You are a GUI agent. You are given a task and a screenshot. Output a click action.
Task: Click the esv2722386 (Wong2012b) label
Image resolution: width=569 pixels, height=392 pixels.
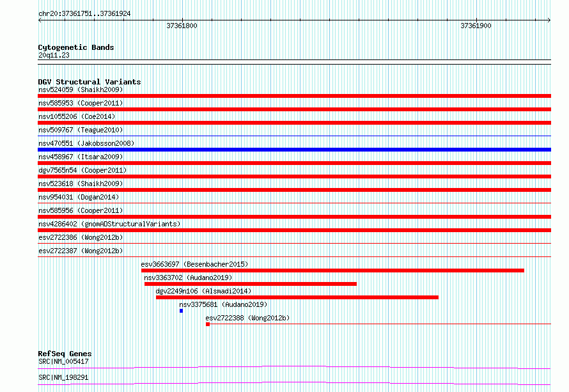tap(81, 237)
